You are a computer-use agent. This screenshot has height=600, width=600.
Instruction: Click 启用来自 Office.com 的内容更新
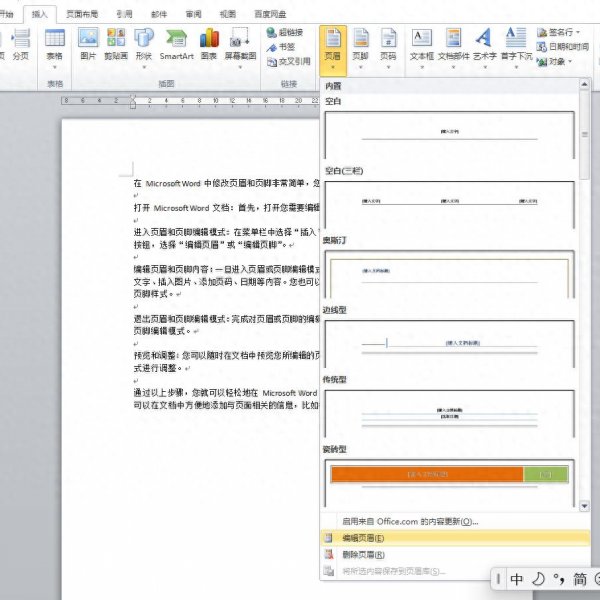tap(410, 521)
